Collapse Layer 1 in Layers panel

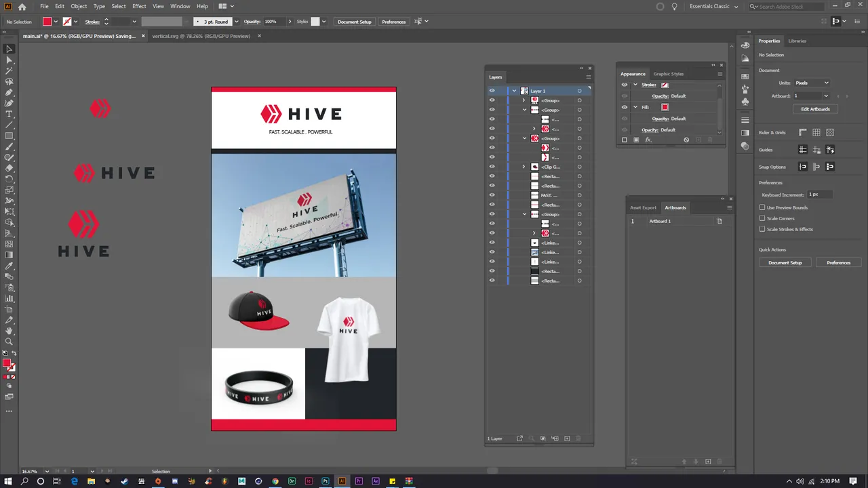click(x=514, y=91)
